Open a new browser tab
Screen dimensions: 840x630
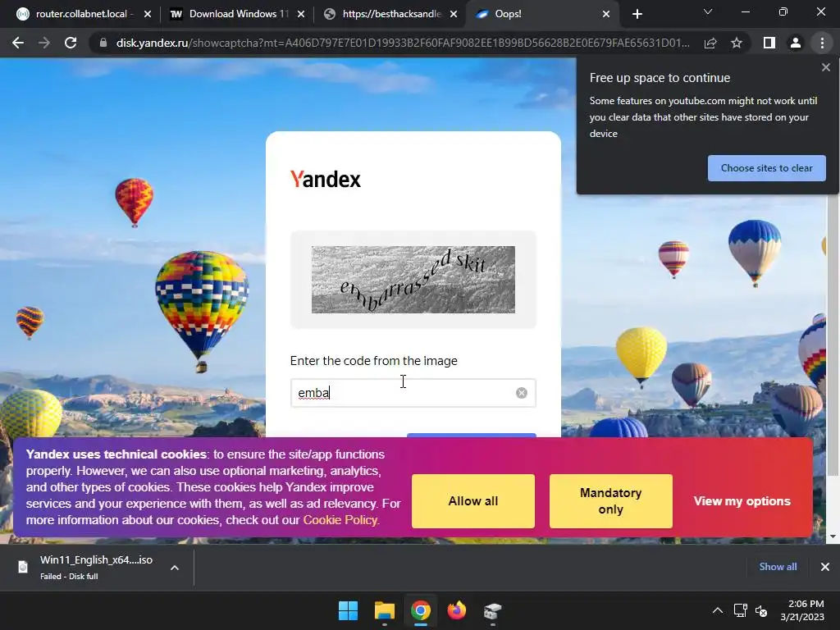pos(637,14)
